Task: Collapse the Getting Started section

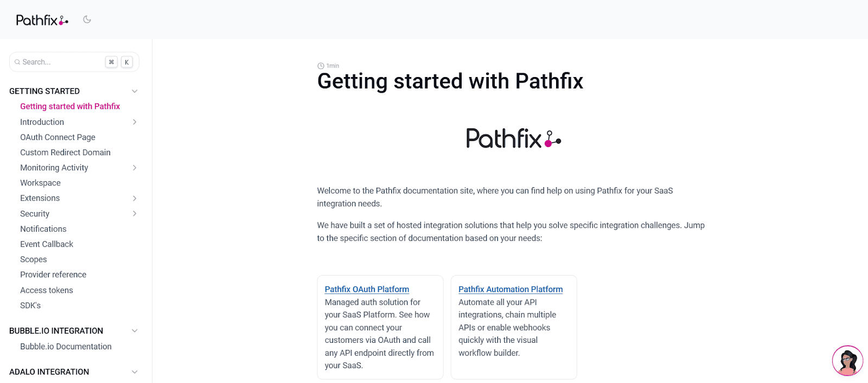Action: (135, 91)
